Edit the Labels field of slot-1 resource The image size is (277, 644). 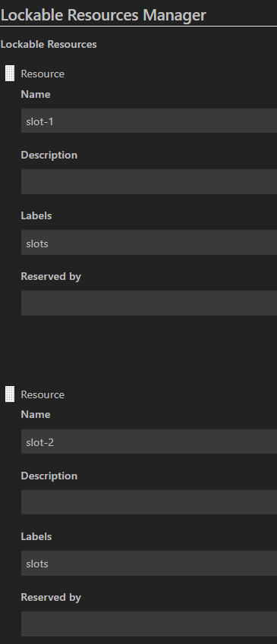(149, 243)
